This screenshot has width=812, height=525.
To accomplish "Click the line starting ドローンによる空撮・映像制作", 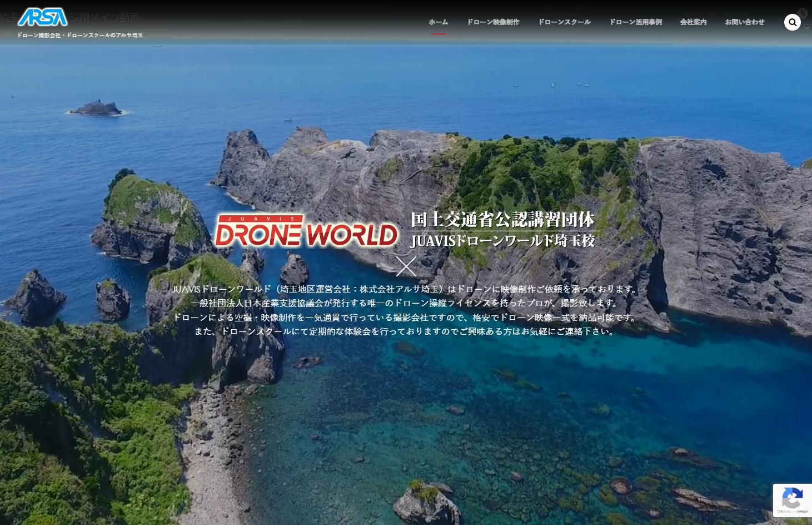I will (x=406, y=318).
